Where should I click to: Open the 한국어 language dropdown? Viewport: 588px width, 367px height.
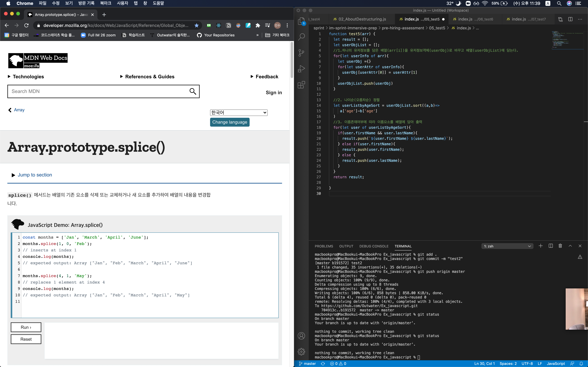239,113
